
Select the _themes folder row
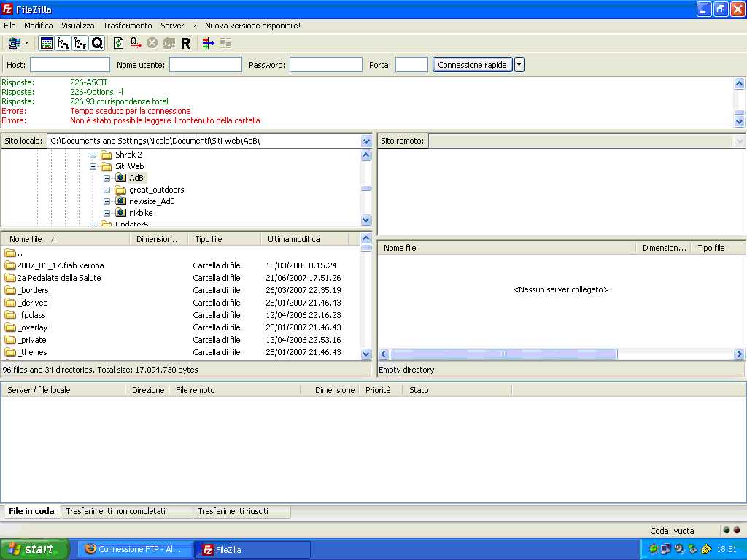[180, 352]
